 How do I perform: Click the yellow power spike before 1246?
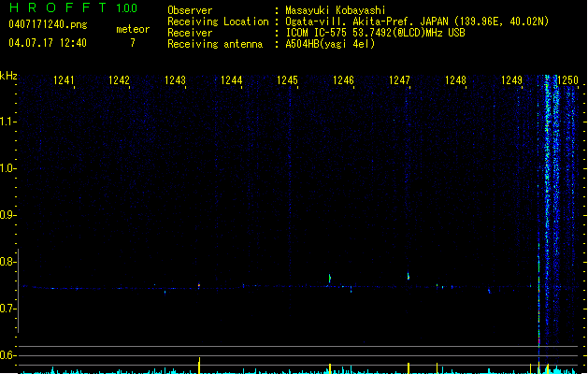coord(330,368)
